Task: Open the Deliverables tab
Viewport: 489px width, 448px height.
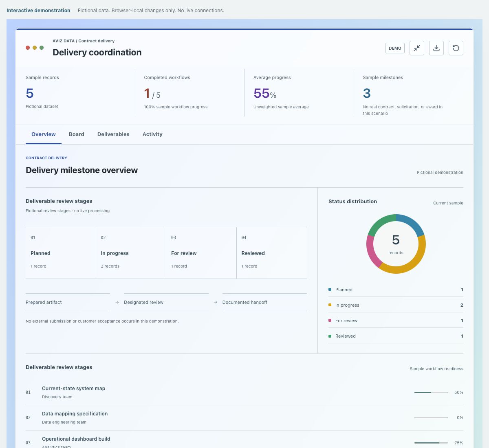Action: (113, 134)
